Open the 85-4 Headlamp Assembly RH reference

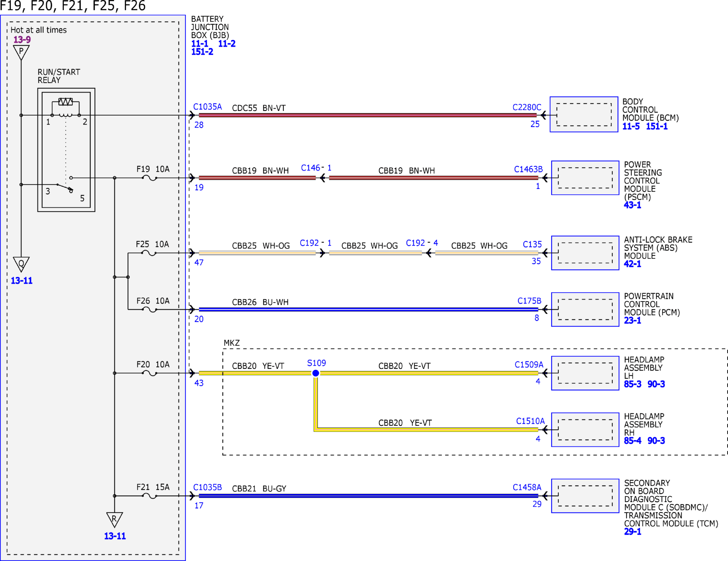[x=632, y=441]
